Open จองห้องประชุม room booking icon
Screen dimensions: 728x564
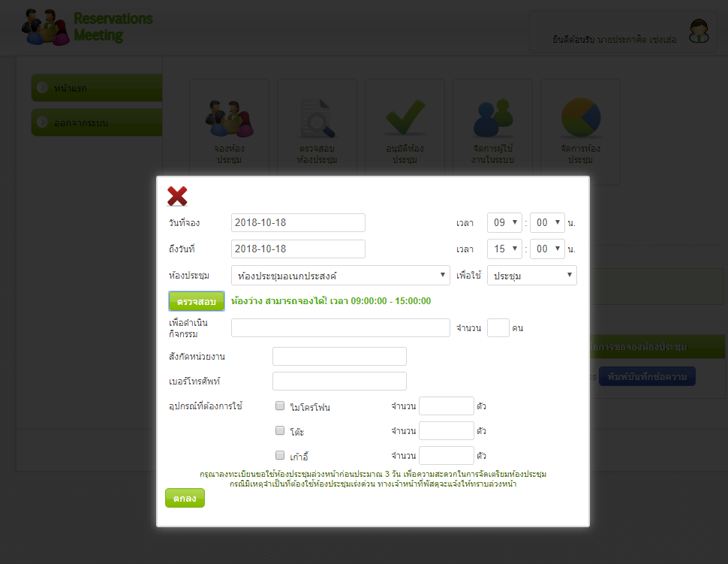[230, 119]
